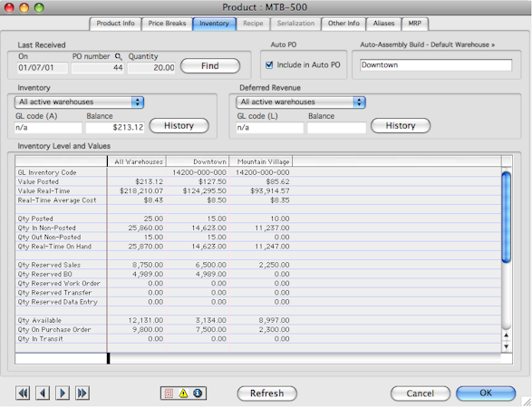Select the Qty Reserved Work Order row label
The image size is (532, 408).
[59, 283]
